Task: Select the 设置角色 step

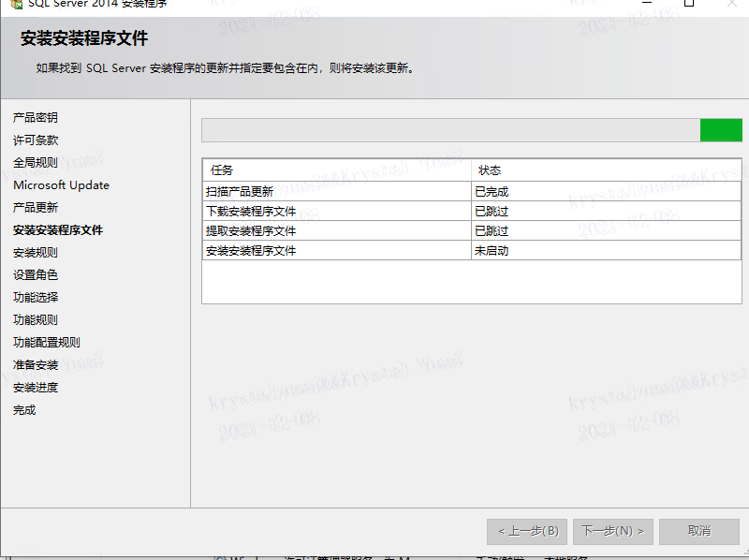Action: coord(36,274)
